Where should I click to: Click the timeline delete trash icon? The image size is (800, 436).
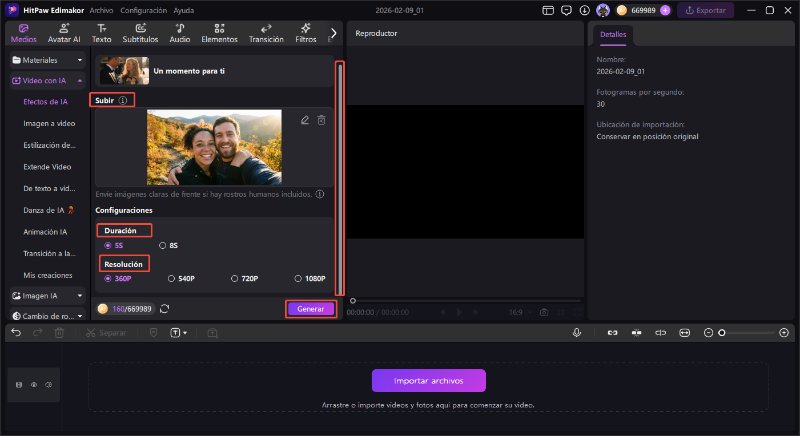tap(59, 333)
